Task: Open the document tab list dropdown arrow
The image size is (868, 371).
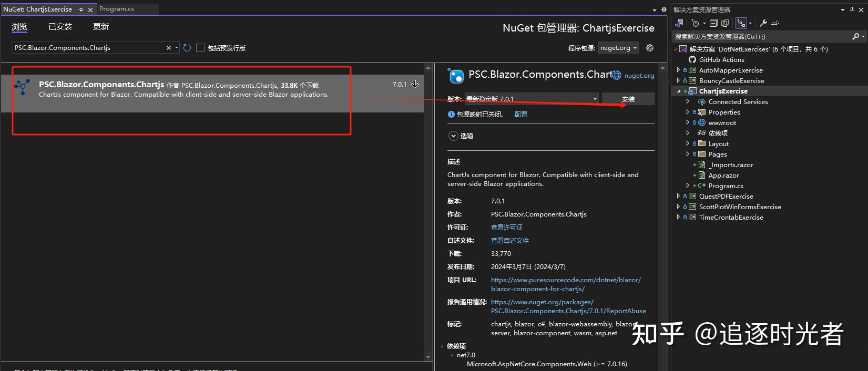Action: click(655, 9)
